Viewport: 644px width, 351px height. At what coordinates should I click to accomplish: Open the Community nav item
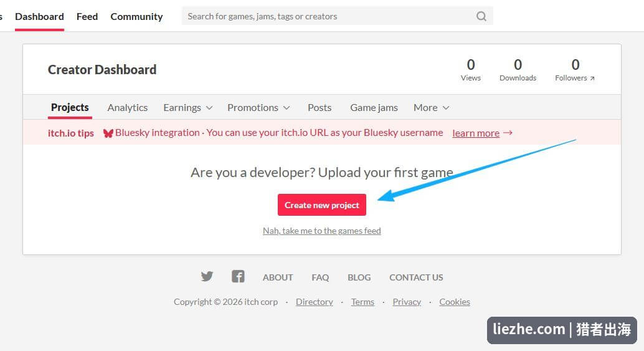pyautogui.click(x=136, y=16)
